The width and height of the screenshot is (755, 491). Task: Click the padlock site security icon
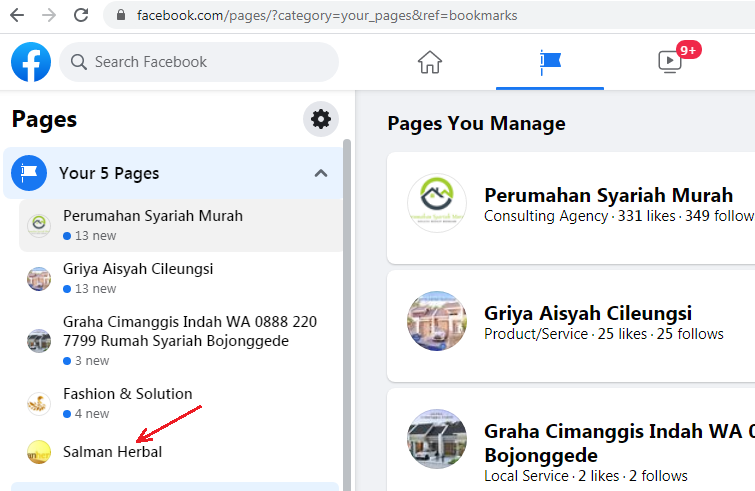click(x=121, y=15)
